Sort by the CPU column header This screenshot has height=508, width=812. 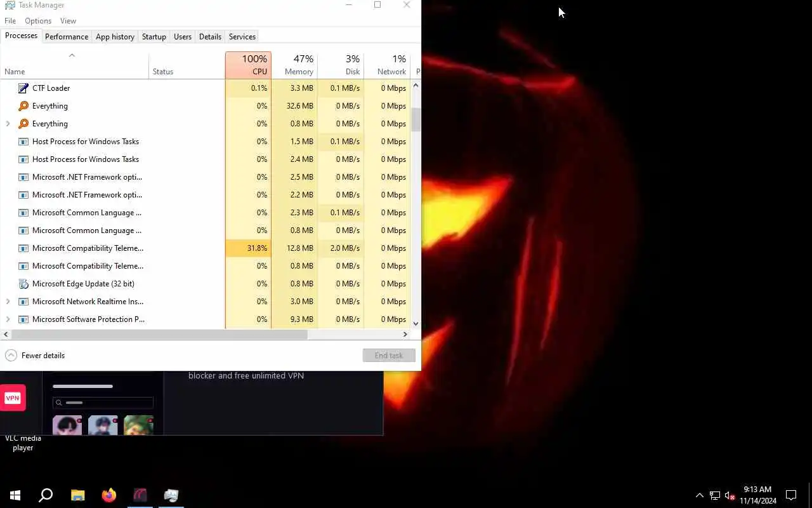click(x=248, y=65)
